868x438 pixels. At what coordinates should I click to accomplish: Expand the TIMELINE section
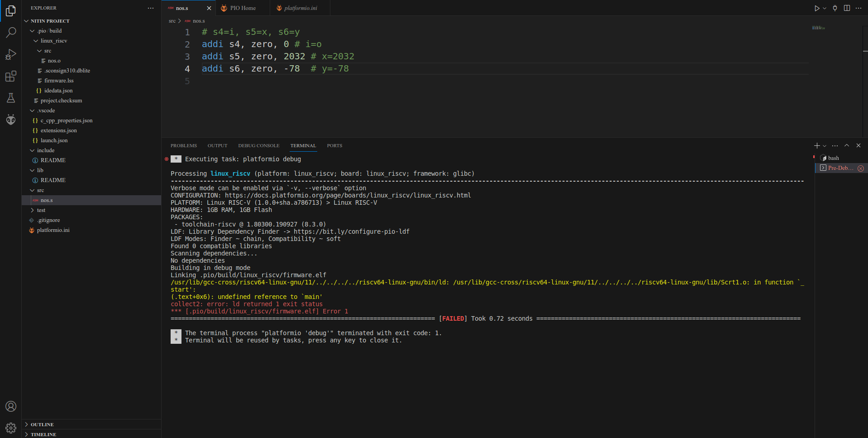click(x=91, y=434)
